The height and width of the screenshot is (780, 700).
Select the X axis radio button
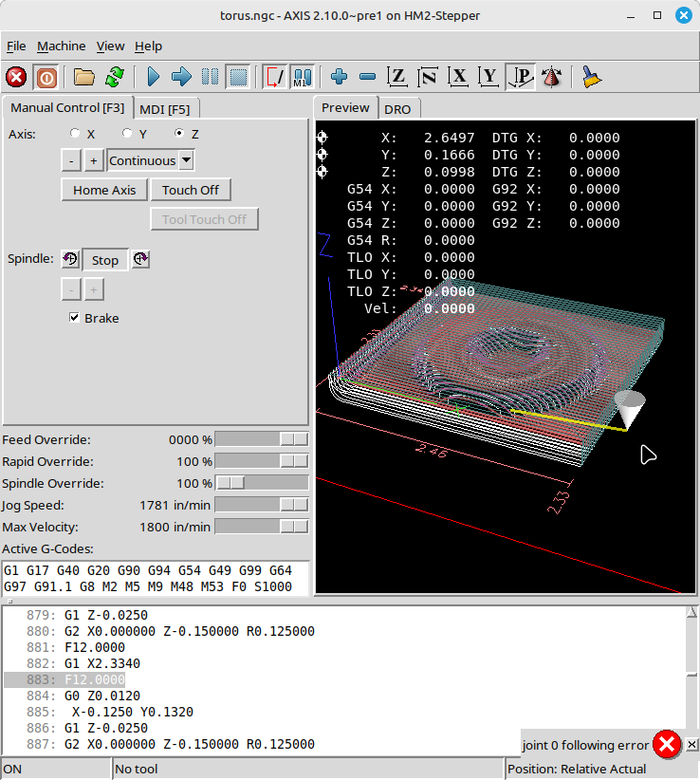tap(76, 134)
